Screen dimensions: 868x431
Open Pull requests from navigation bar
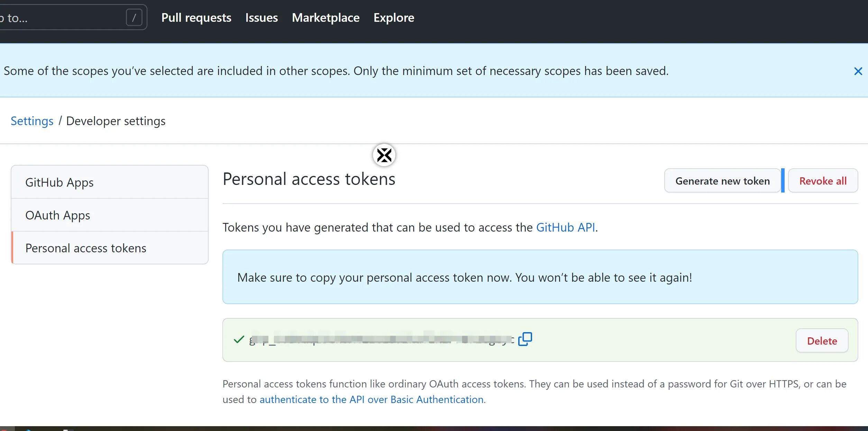coord(196,17)
